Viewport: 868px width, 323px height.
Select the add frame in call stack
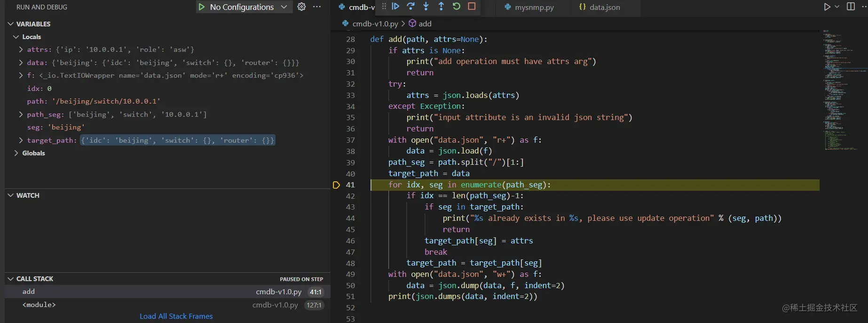point(167,292)
